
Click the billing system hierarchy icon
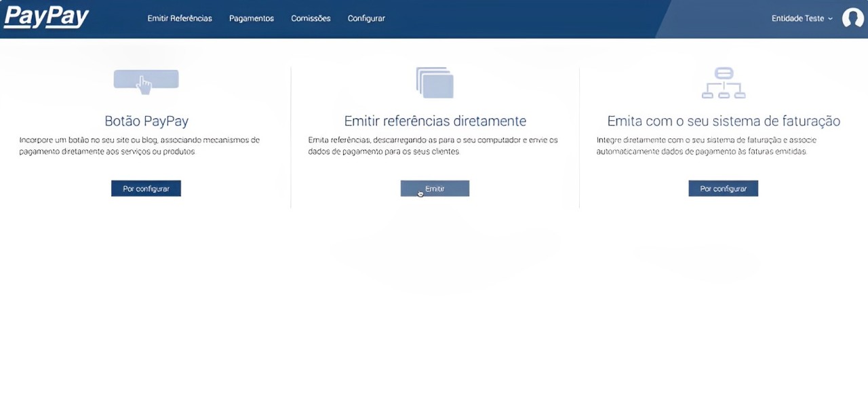724,83
